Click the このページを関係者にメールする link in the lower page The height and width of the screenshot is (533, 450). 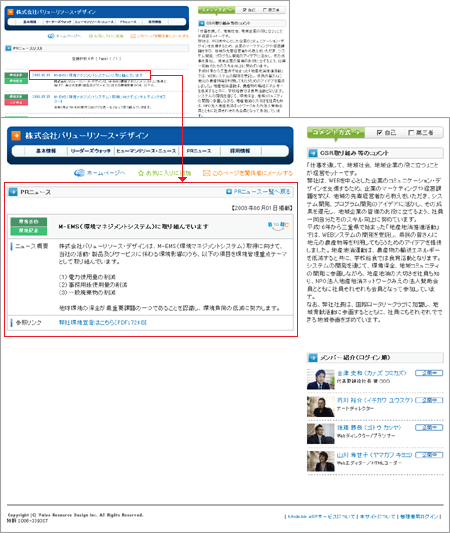tap(253, 173)
